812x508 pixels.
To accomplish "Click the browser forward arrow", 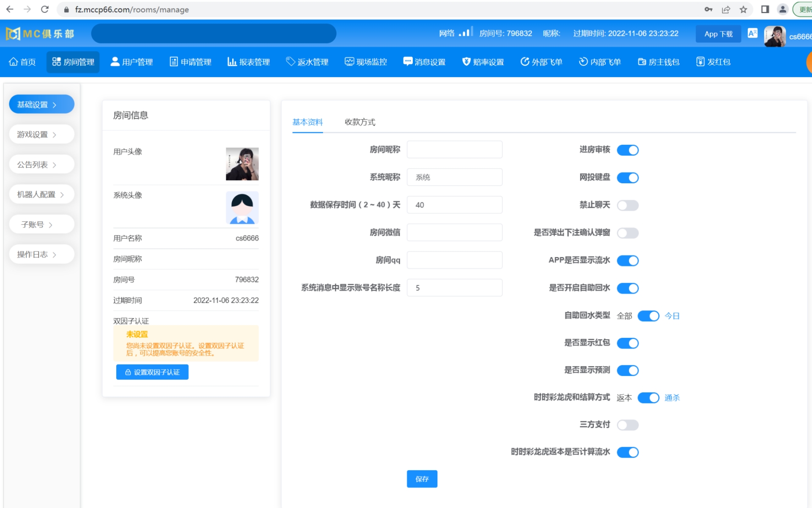I will [27, 9].
